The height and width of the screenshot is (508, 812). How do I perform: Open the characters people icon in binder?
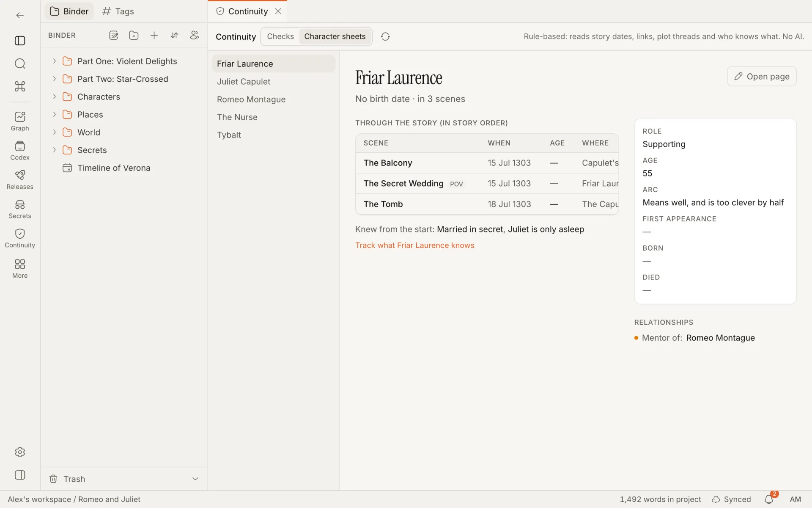pos(195,36)
